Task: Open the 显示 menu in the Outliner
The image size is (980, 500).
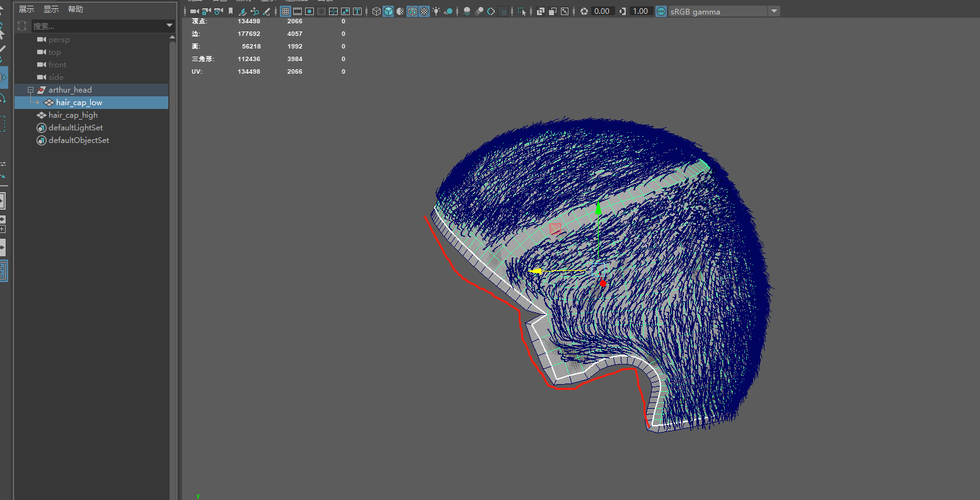Action: tap(51, 9)
